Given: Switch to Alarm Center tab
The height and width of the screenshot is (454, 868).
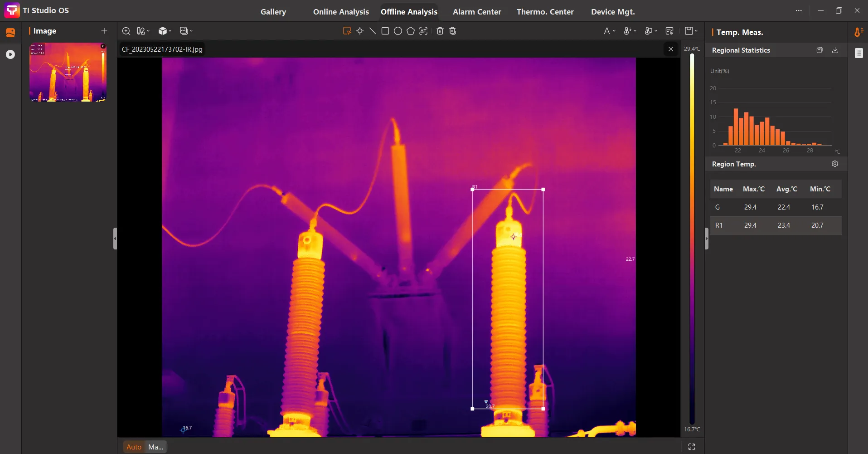Looking at the screenshot, I should click(477, 12).
